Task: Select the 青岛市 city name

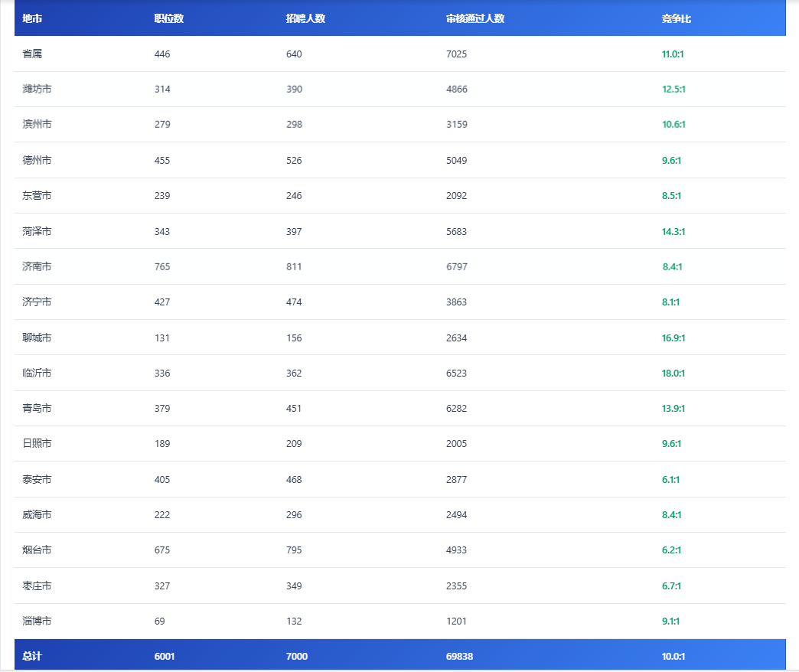Action: [x=37, y=408]
